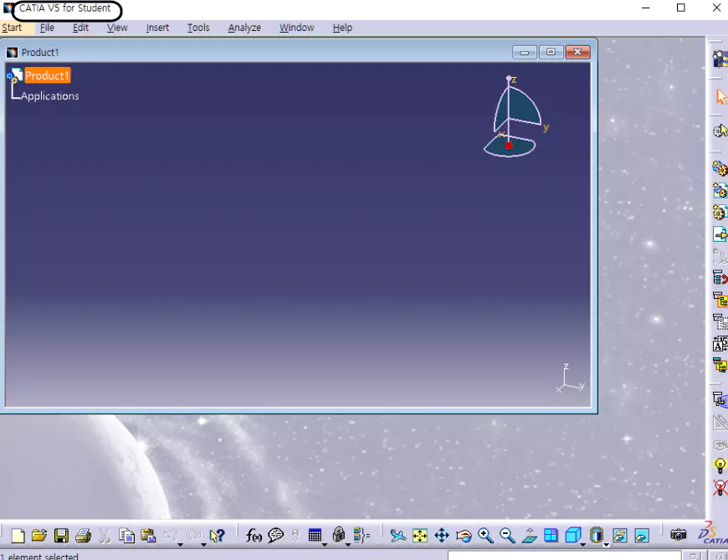Open the Edit menu
Screen dimensions: 728x560
pyautogui.click(x=80, y=28)
